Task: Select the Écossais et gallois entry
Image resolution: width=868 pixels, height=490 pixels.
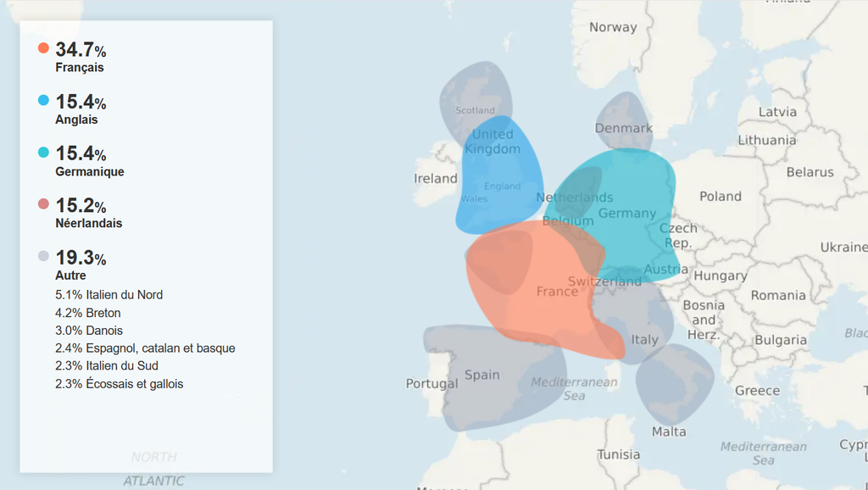Action: click(x=119, y=384)
